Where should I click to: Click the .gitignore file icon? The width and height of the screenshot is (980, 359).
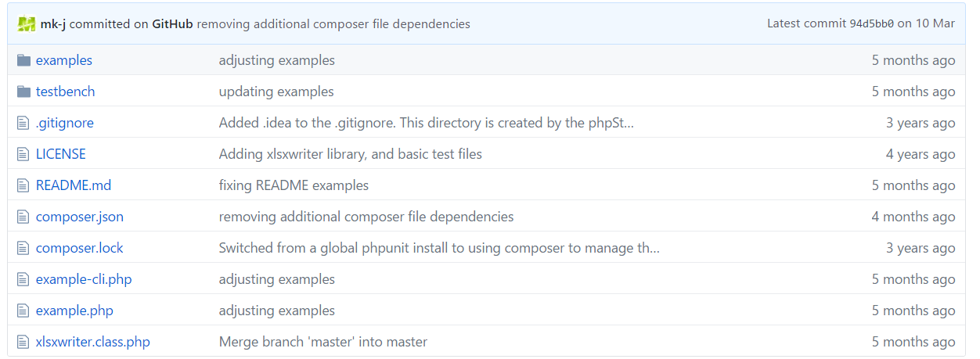[23, 123]
